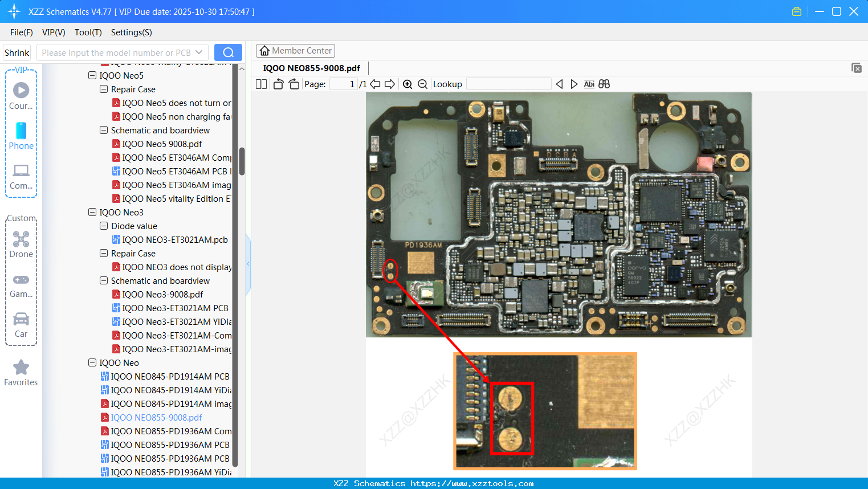Rotate page counterclockwise
Image resolution: width=868 pixels, height=489 pixels.
click(x=278, y=84)
